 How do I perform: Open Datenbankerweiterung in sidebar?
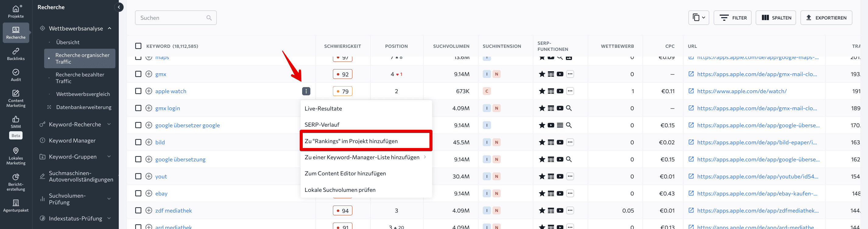point(83,107)
